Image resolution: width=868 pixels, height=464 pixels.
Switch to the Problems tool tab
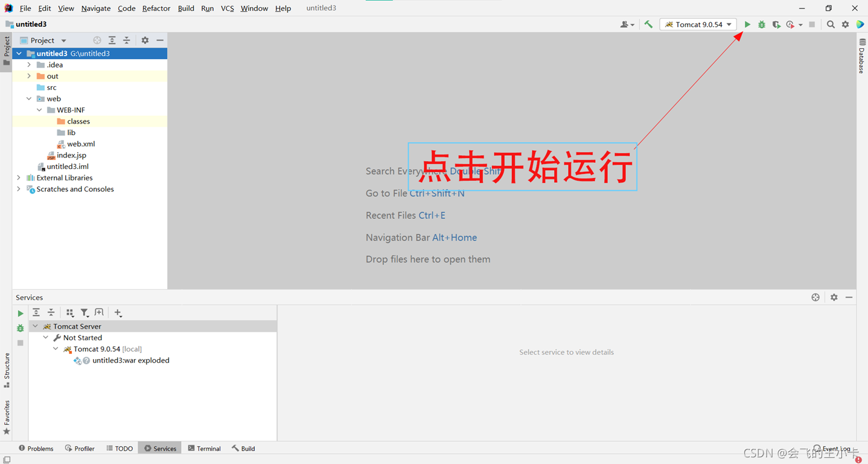[36, 448]
